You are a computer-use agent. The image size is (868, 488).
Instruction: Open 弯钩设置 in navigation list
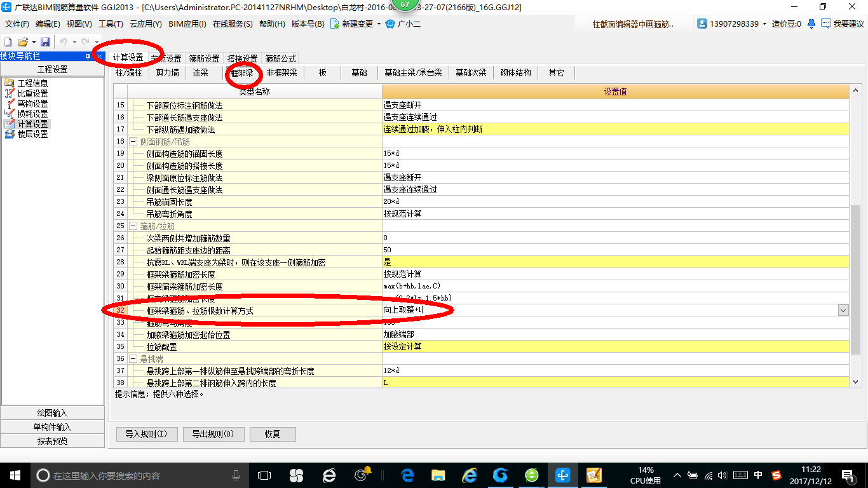click(x=32, y=104)
